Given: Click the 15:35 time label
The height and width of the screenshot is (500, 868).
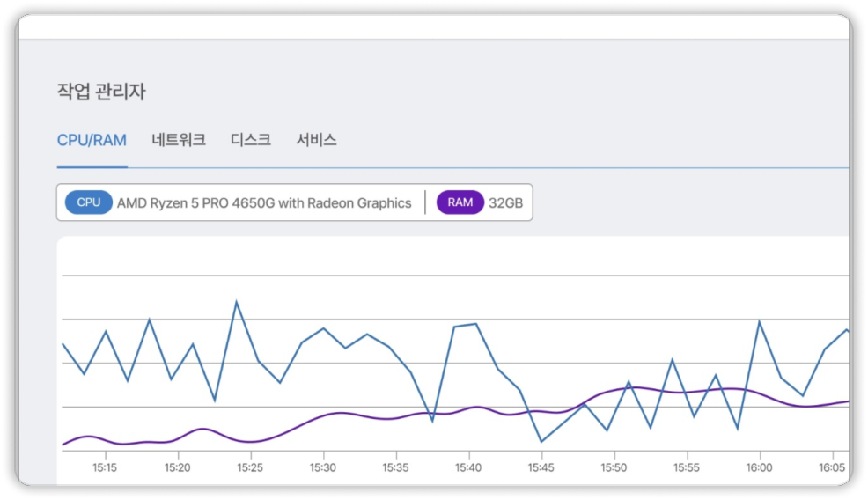Looking at the screenshot, I should (x=396, y=467).
